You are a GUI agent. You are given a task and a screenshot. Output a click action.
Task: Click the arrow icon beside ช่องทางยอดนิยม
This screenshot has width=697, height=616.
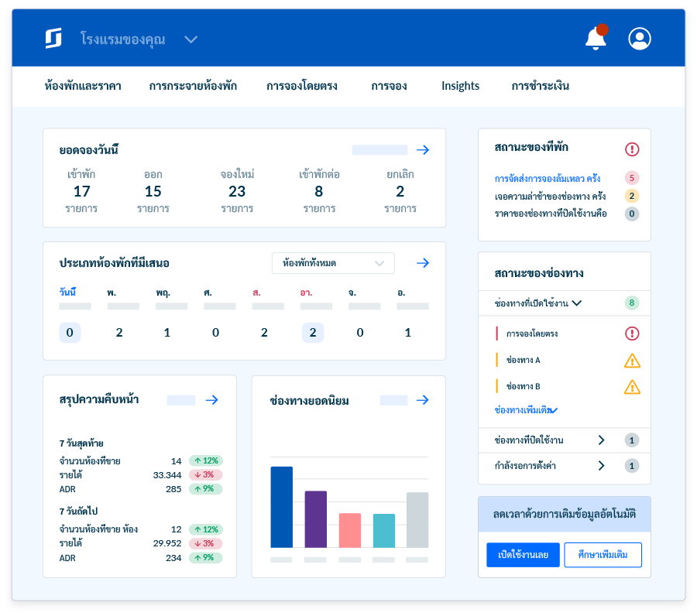coord(423,400)
